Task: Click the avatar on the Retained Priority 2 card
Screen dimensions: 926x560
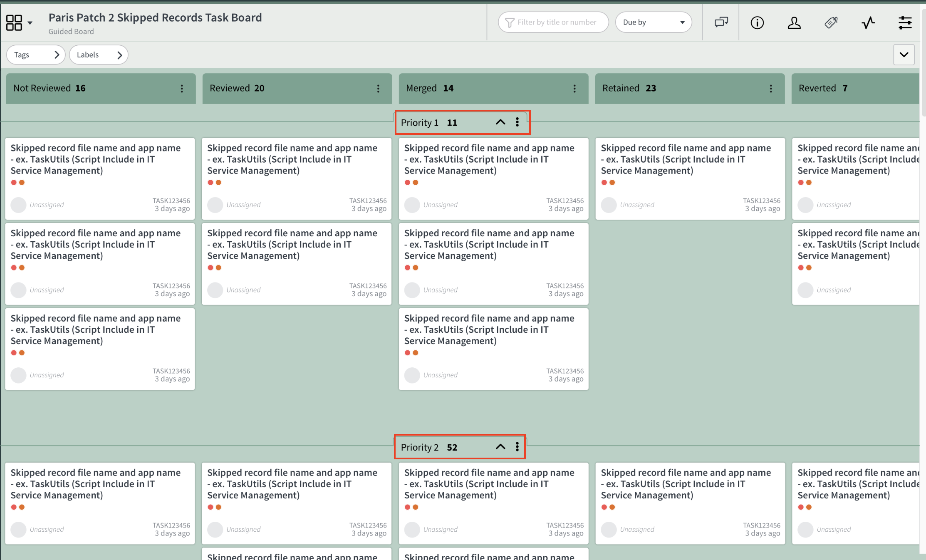Action: 609,529
